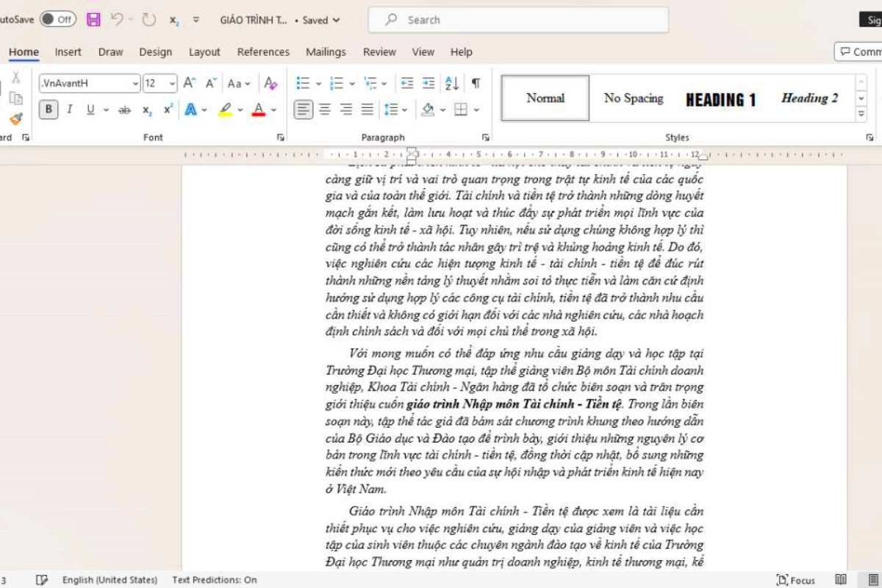This screenshot has width=882, height=588.
Task: Turn on the AutoSave switch
Action: tap(57, 20)
